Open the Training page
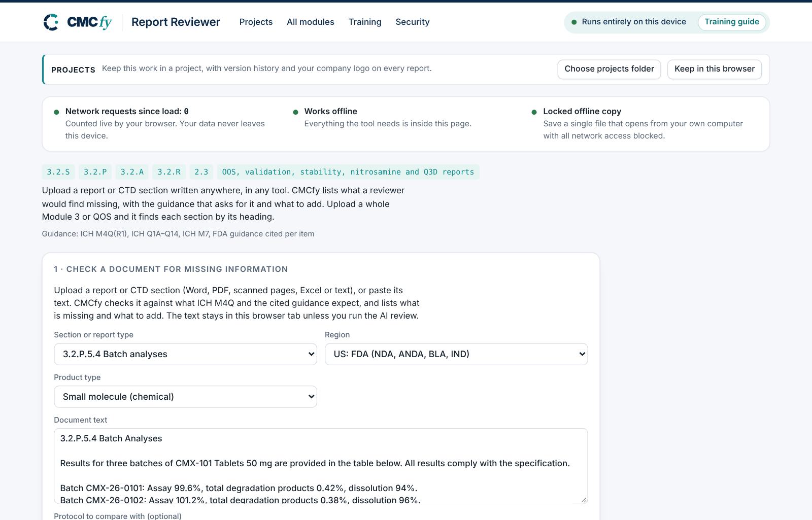The height and width of the screenshot is (520, 812). 365,22
